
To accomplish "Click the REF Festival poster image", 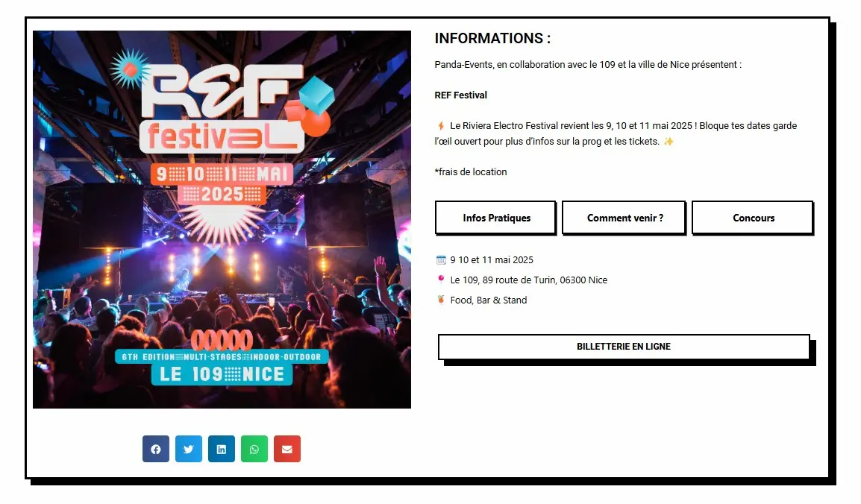I will coord(222,219).
